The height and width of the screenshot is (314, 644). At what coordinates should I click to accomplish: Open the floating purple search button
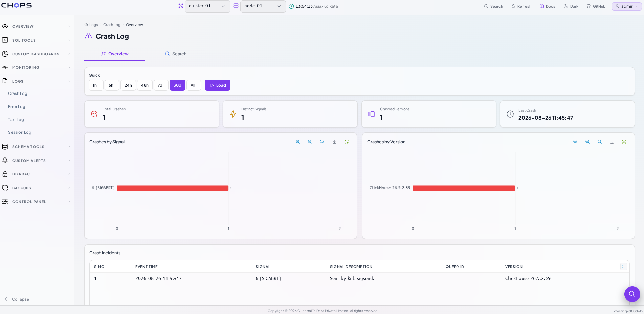tap(632, 294)
